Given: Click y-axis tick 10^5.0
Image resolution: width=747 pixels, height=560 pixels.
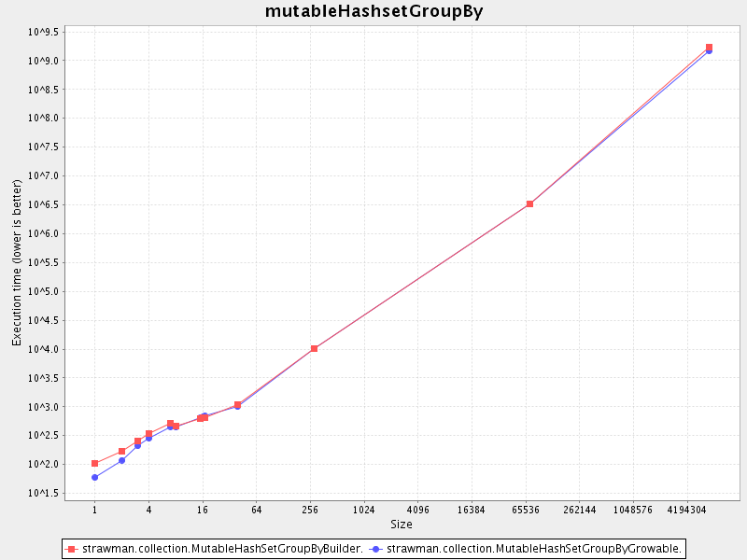Looking at the screenshot, I should [x=43, y=291].
